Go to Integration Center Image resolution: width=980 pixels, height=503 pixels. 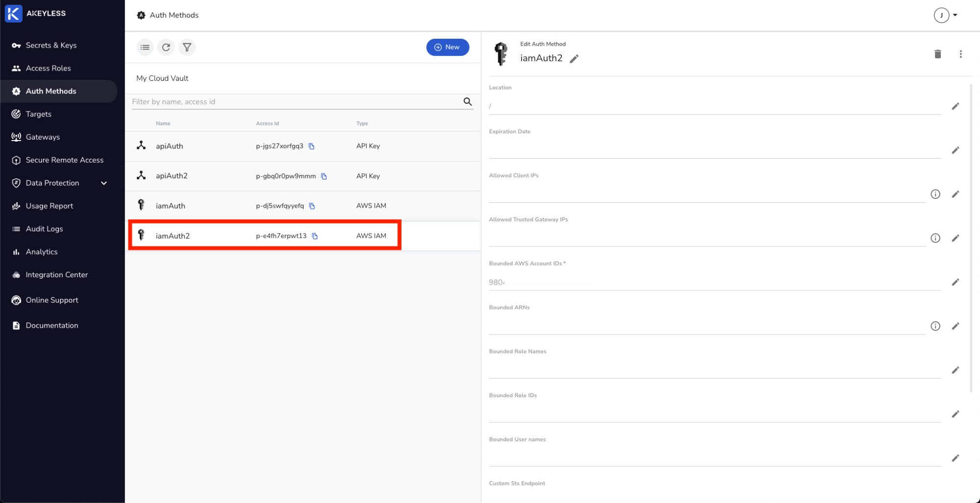(x=56, y=275)
